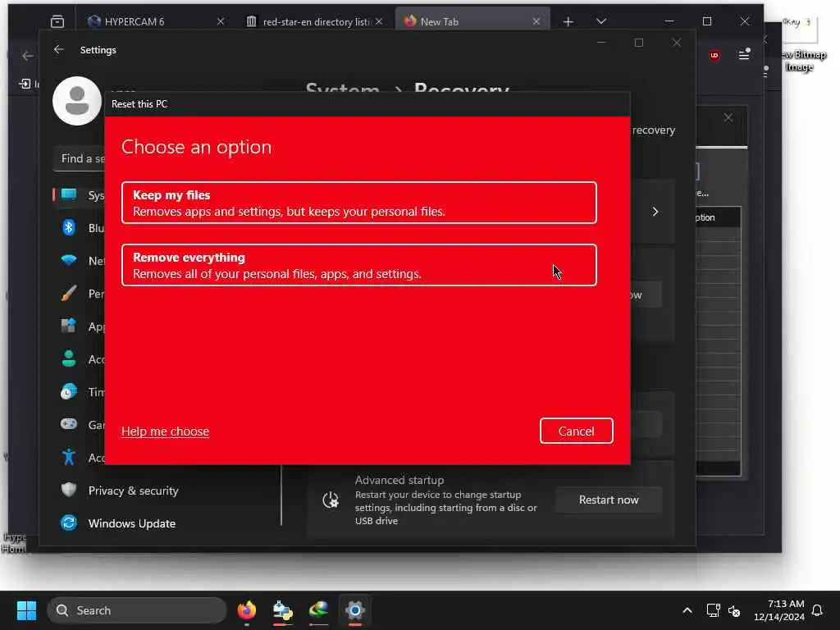Open the taskbar clock and date
This screenshot has width=840, height=630.
click(x=779, y=610)
